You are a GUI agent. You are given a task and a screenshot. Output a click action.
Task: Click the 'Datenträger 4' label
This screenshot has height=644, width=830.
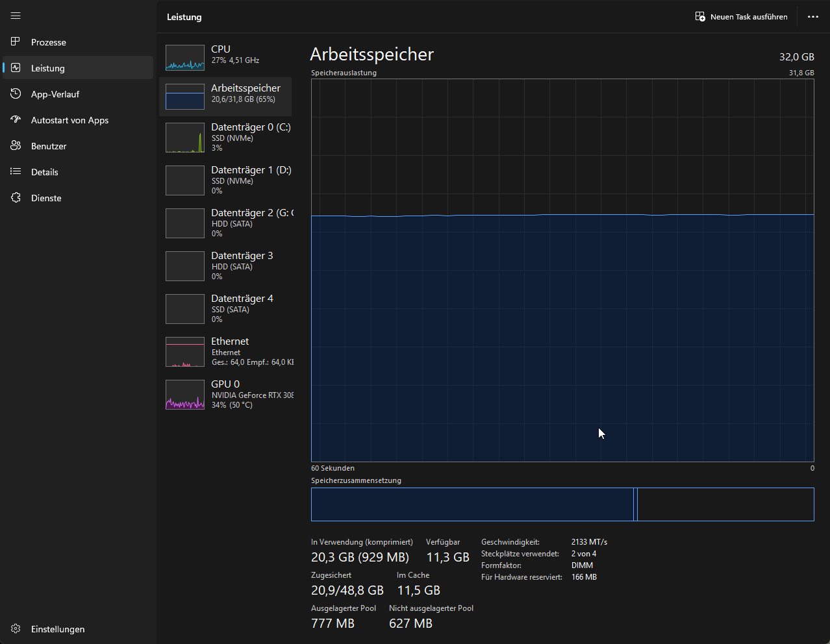242,299
